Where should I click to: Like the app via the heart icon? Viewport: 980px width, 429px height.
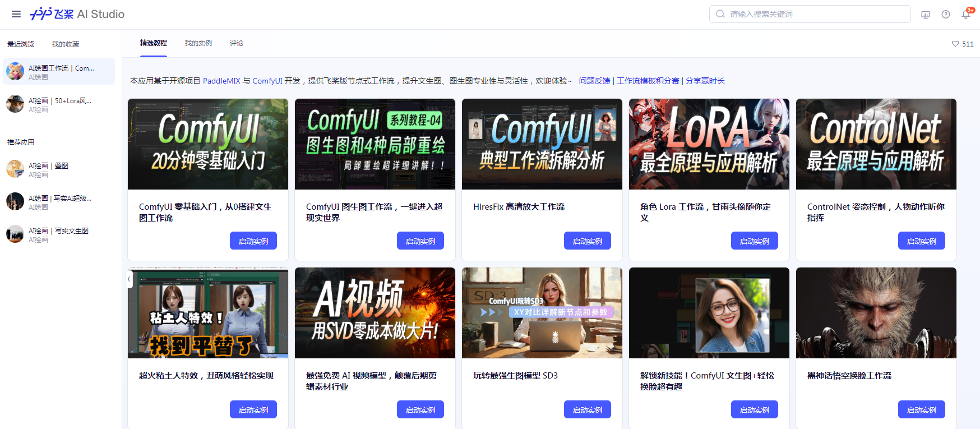955,44
